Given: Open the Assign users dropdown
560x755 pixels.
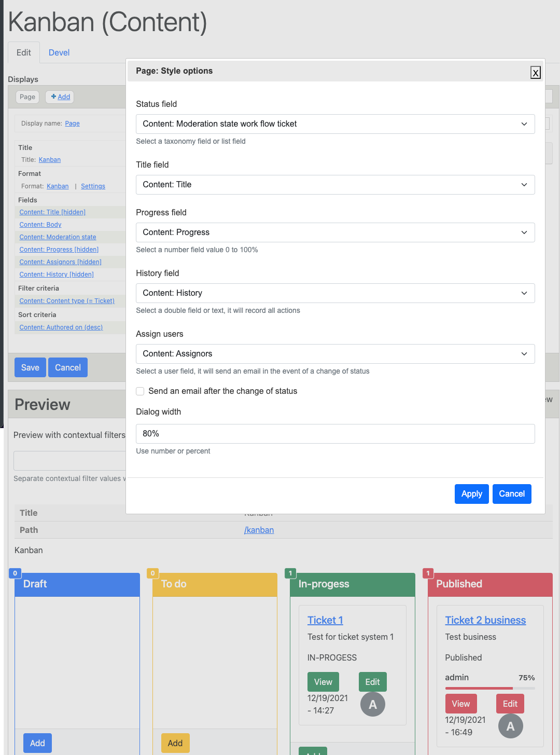Looking at the screenshot, I should point(335,354).
